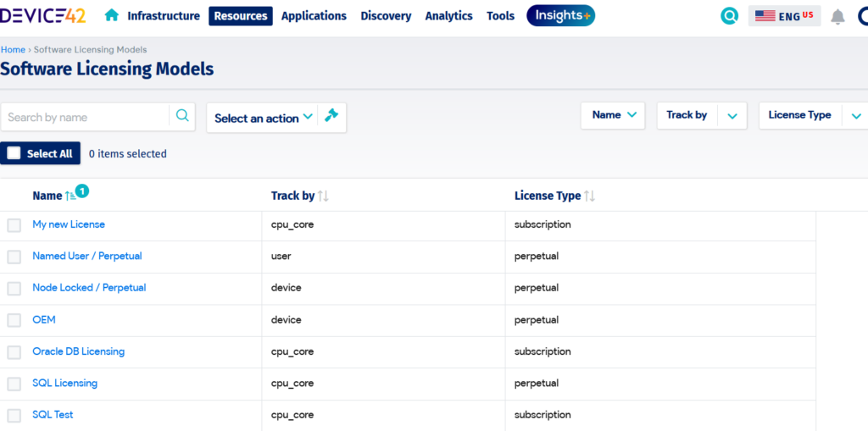The height and width of the screenshot is (431, 868).
Task: Open the Discovery menu
Action: tap(386, 16)
